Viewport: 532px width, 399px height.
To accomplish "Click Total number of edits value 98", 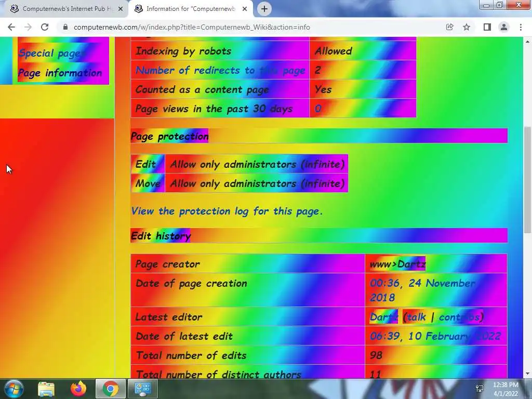I will pos(376,355).
